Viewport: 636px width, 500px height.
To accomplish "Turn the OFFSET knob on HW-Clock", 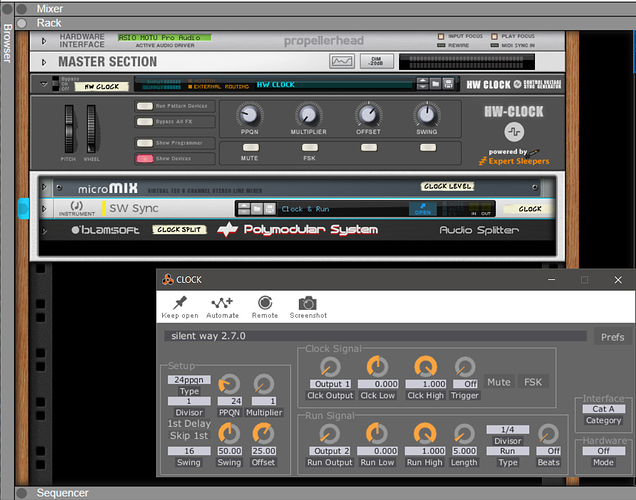I will pyautogui.click(x=368, y=115).
